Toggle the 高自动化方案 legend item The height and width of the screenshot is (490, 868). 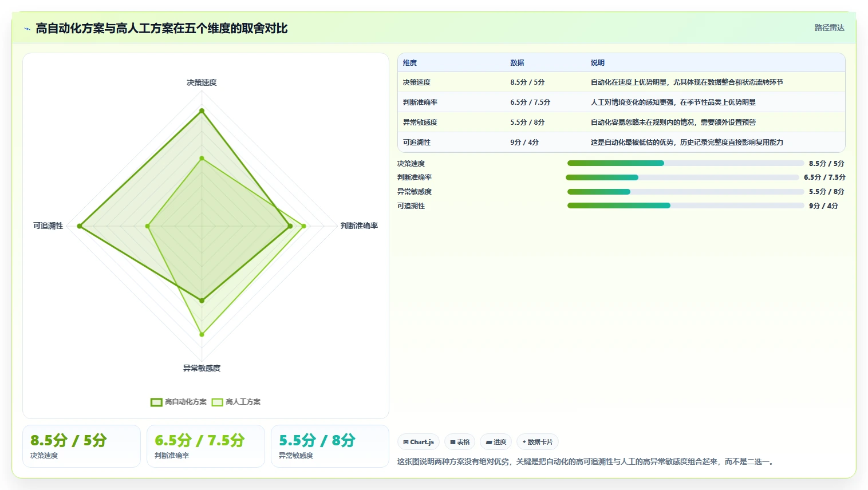coord(178,402)
